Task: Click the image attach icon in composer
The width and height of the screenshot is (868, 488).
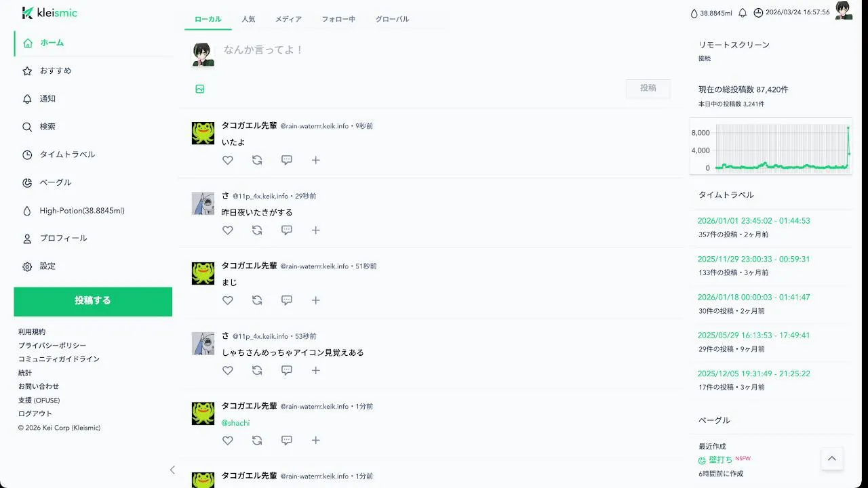Action: 200,89
